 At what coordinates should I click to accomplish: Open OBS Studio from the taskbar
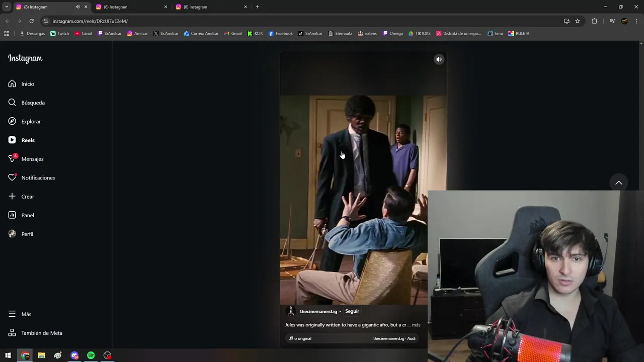tap(107, 355)
